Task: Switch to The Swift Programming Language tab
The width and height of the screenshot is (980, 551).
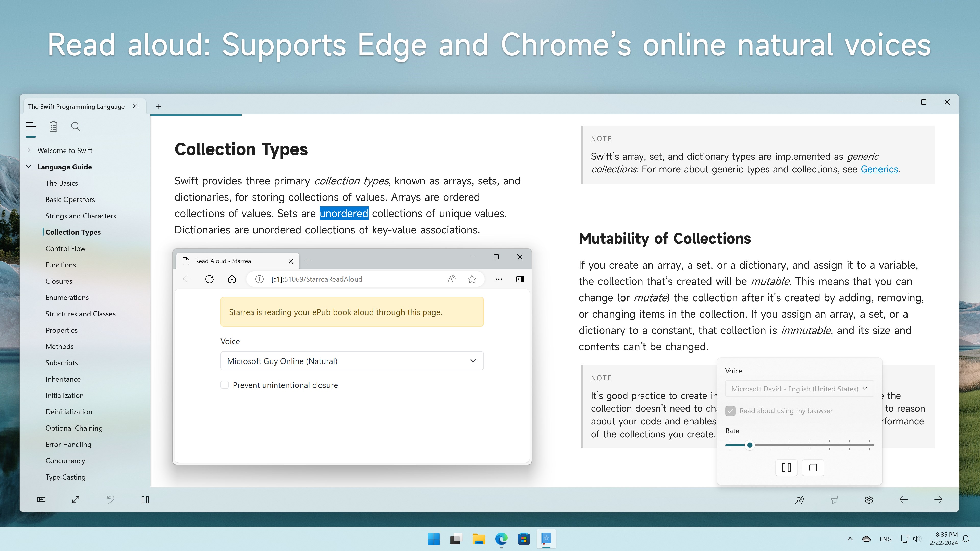Action: (77, 106)
